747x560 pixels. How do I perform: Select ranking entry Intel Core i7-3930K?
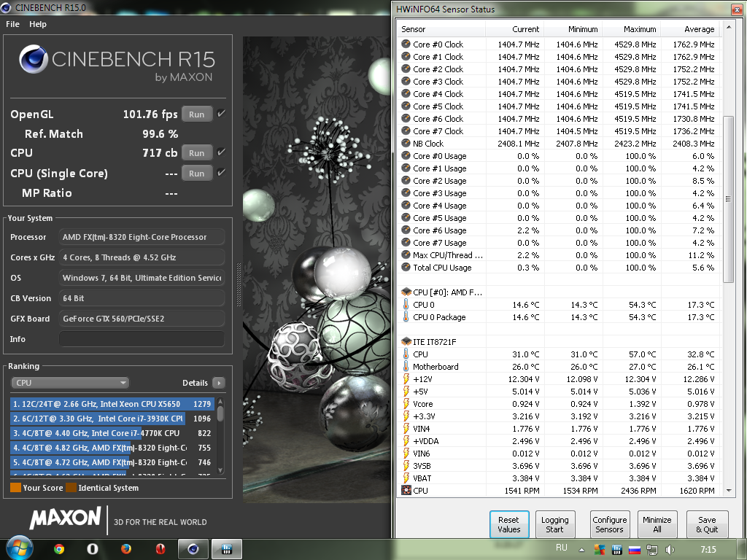(x=112, y=419)
